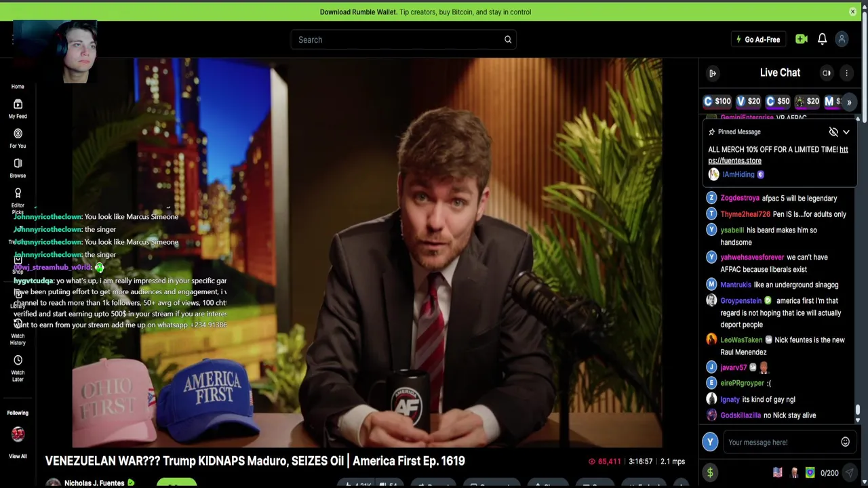Click username Ignaty in chat
Viewport: 868px width, 488px height.
(x=730, y=400)
